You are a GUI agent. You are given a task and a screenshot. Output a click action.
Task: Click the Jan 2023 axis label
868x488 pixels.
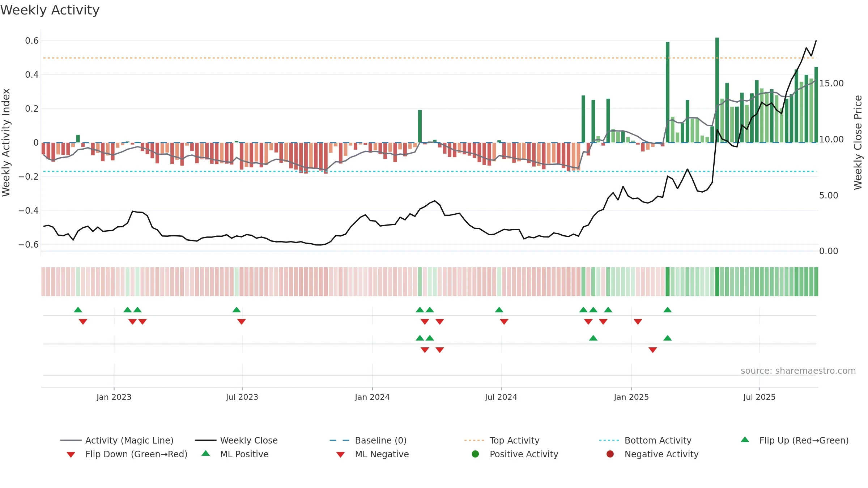[x=114, y=397]
